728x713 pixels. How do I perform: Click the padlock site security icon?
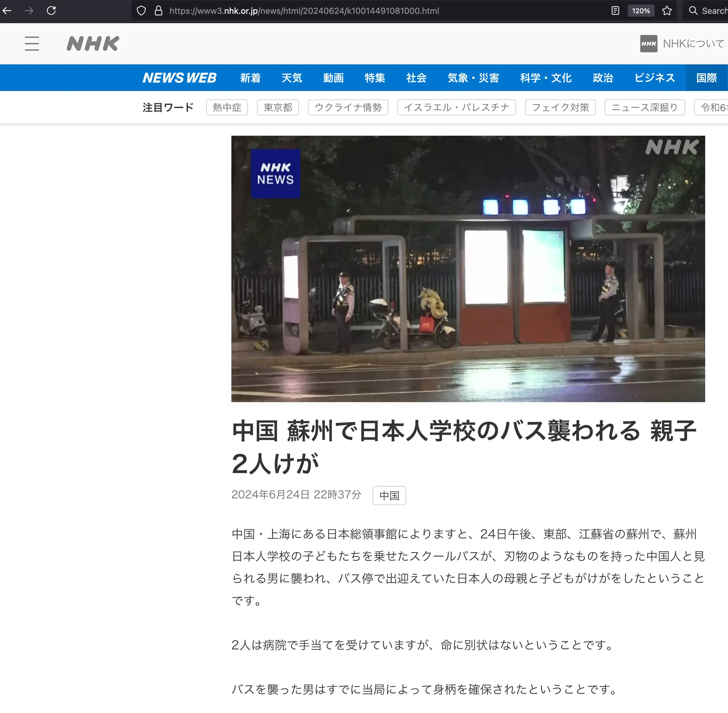[158, 11]
